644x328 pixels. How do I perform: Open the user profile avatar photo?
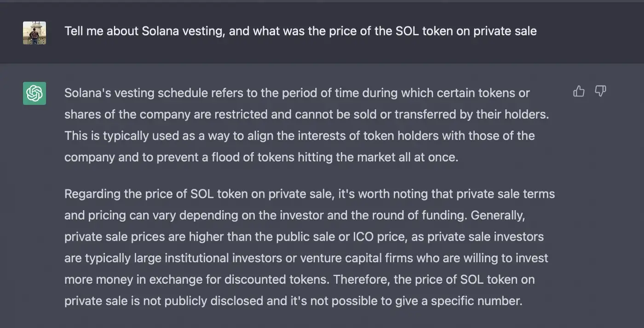coord(34,33)
